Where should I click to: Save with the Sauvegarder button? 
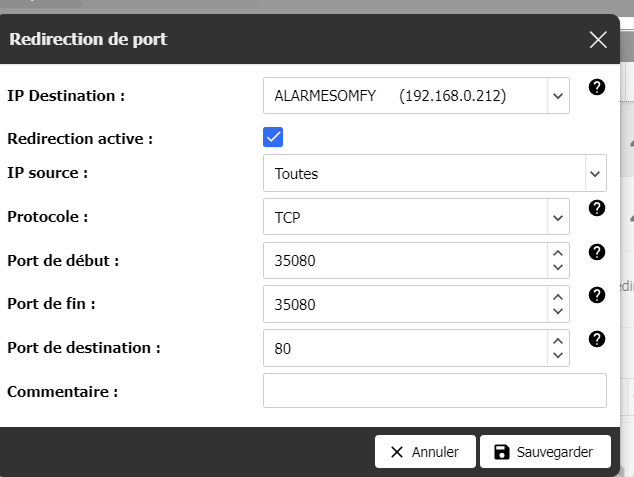tap(544, 452)
